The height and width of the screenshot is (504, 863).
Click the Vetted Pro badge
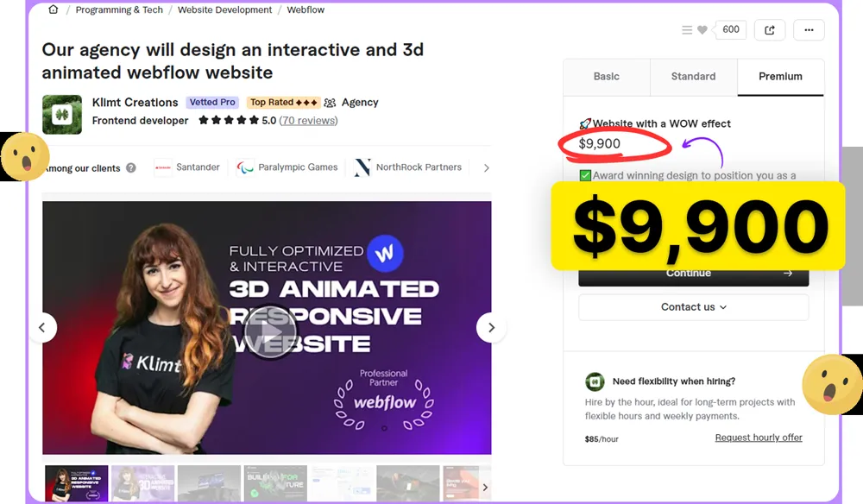pyautogui.click(x=212, y=103)
